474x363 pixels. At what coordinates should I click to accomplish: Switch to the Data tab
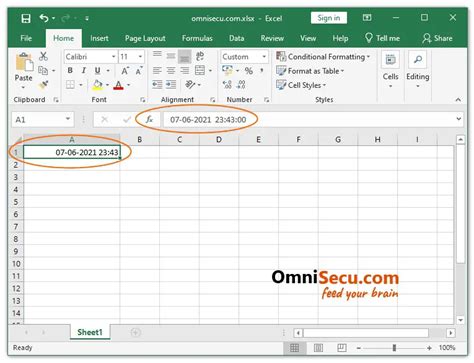pyautogui.click(x=237, y=38)
